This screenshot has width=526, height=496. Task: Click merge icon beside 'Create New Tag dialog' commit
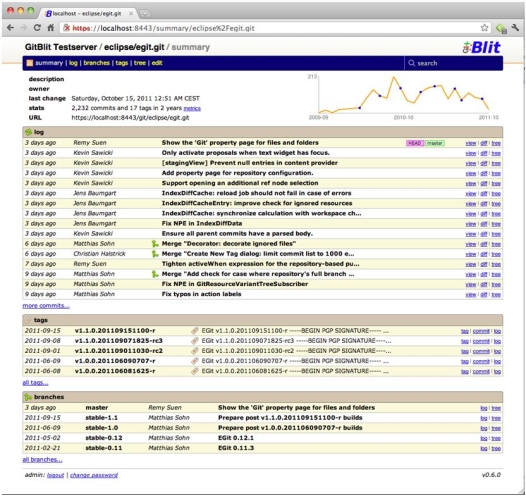pos(155,254)
